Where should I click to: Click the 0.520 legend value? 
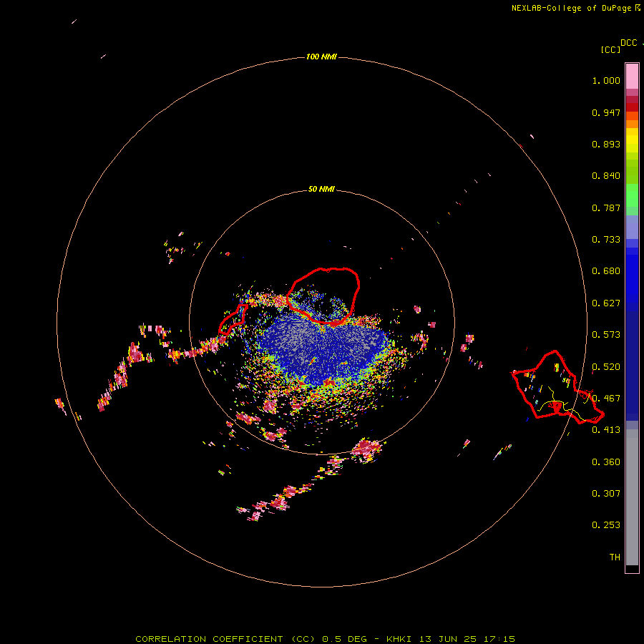606,367
